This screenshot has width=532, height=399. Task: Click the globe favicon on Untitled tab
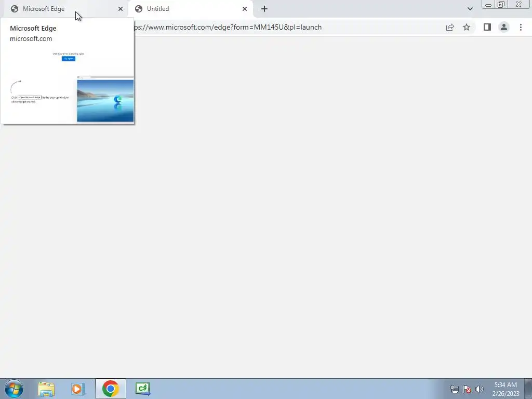point(138,9)
